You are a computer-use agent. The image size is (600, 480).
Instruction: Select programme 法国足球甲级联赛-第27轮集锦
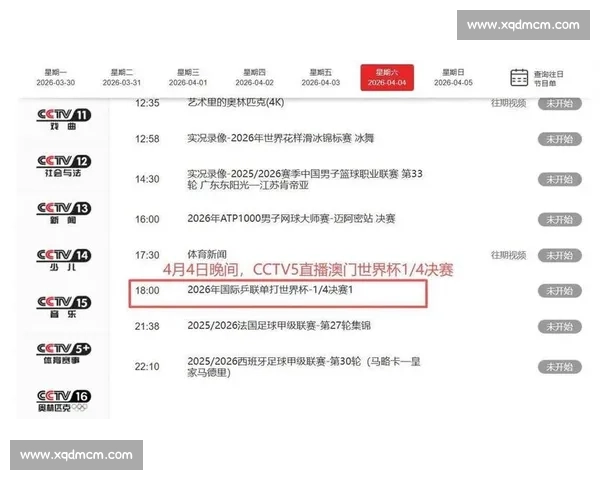pyautogui.click(x=279, y=326)
